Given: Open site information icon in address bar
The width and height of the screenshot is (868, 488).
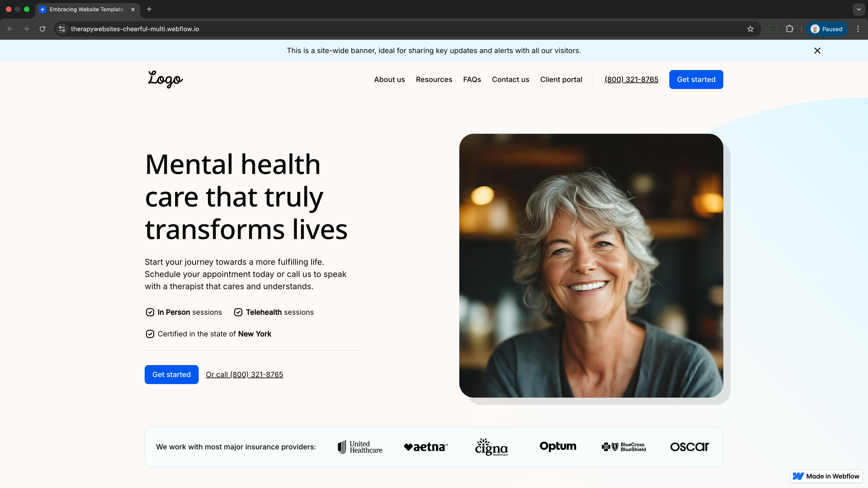Looking at the screenshot, I should tap(62, 29).
